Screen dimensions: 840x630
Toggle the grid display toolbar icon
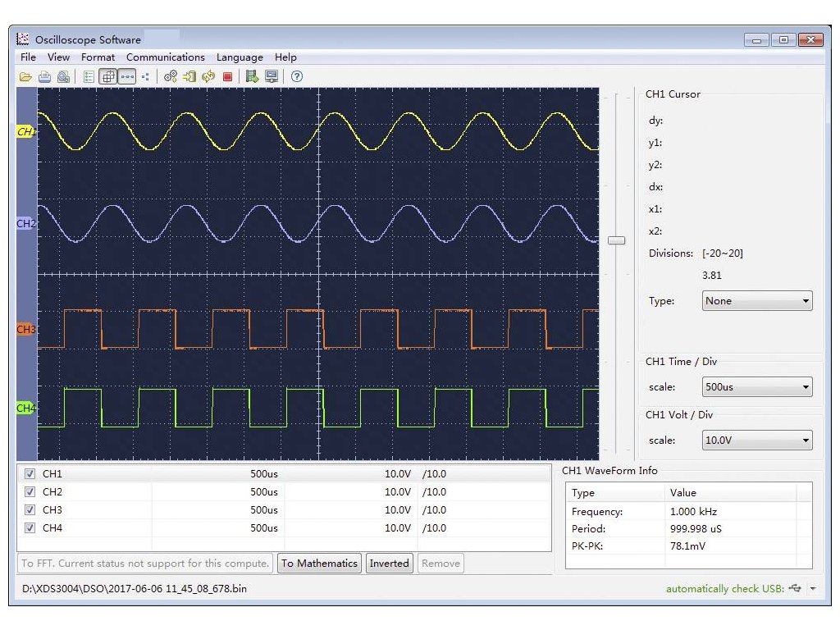coord(107,76)
